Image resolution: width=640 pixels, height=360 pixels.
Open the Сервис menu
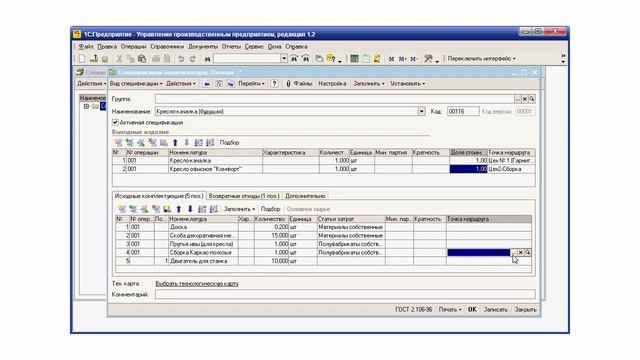254,47
